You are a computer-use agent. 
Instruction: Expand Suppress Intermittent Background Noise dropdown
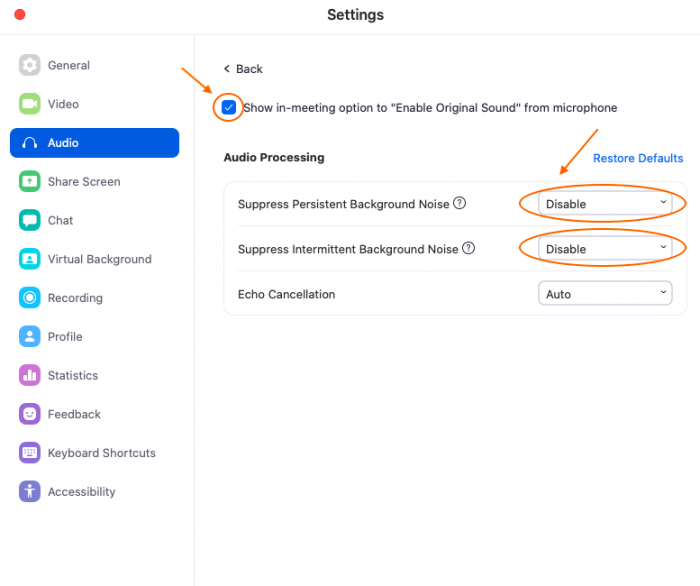[605, 249]
